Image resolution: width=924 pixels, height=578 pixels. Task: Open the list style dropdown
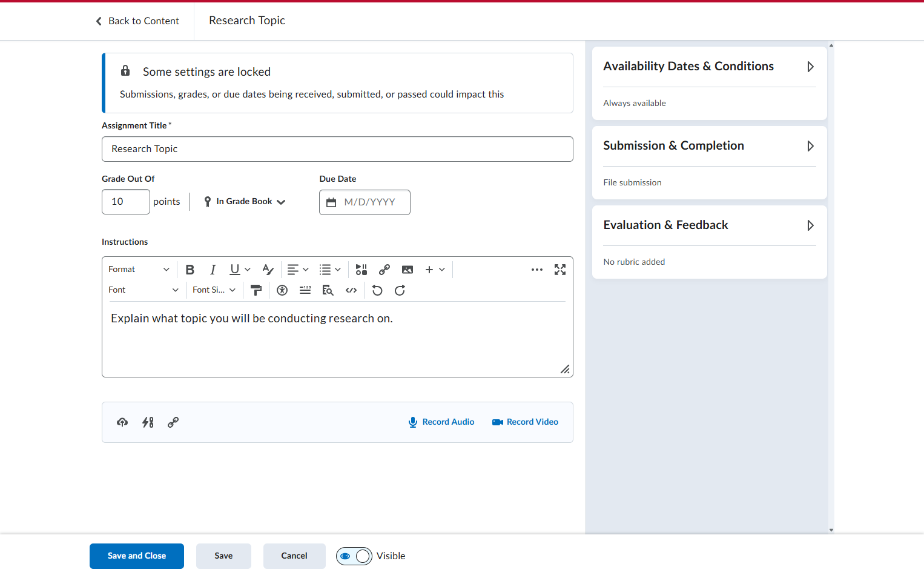pos(330,270)
